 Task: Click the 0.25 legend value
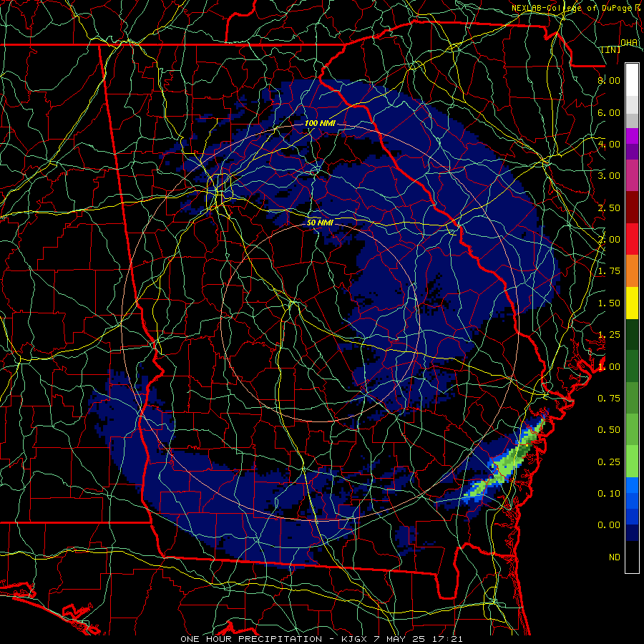609,462
